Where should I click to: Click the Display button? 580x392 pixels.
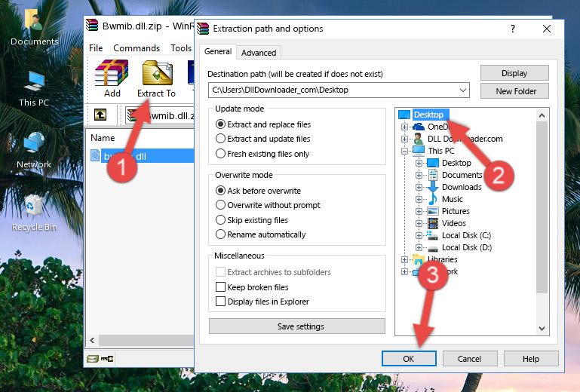click(x=514, y=73)
